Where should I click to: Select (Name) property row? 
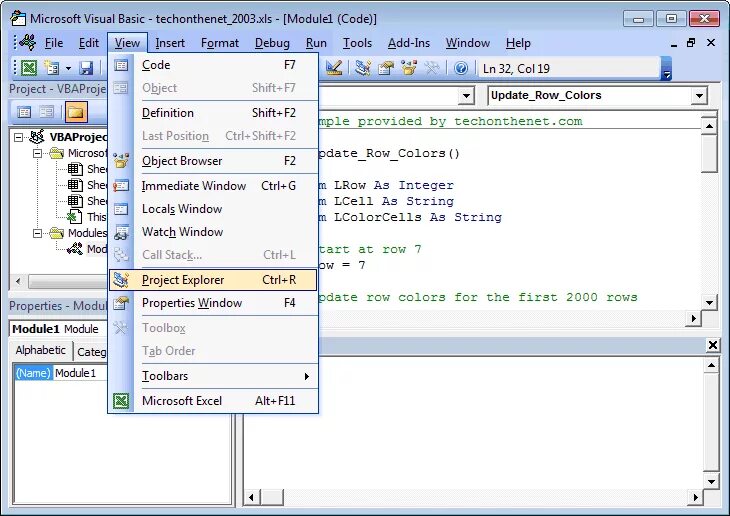33,373
